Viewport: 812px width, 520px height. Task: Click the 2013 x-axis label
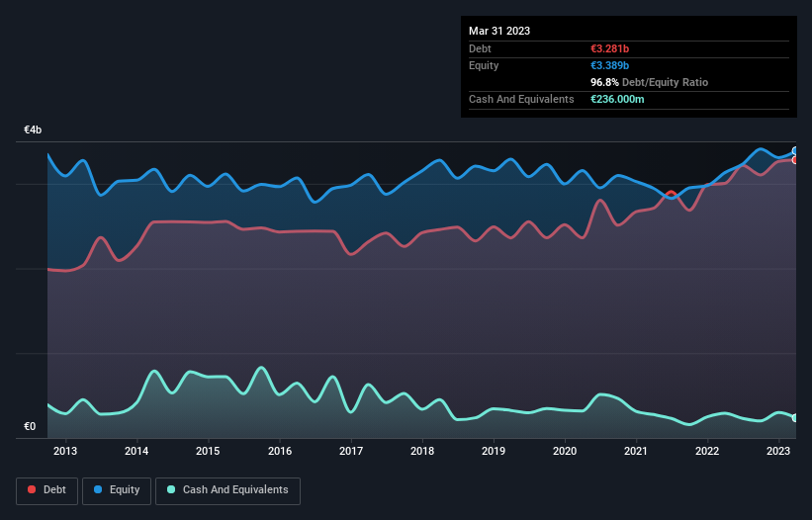coord(65,451)
